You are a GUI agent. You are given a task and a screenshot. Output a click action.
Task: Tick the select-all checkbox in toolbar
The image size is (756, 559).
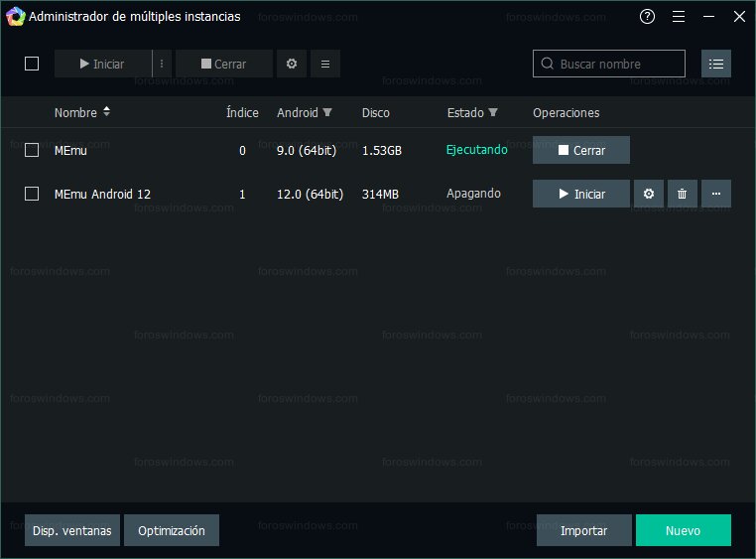pyautogui.click(x=32, y=64)
